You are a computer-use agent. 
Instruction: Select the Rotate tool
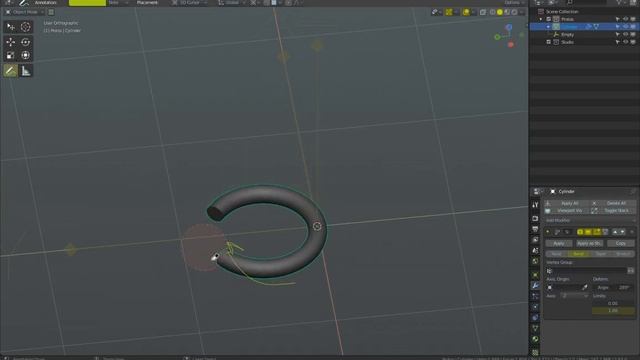tap(25, 42)
